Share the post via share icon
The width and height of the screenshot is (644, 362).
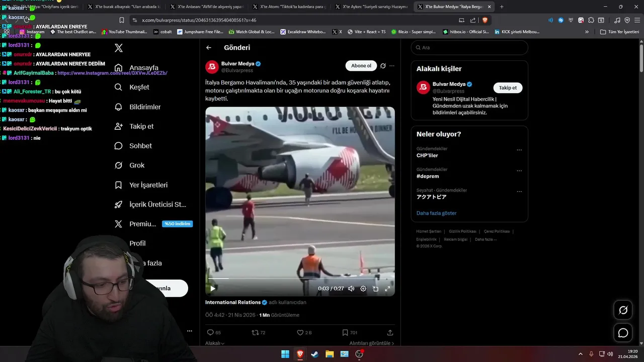[x=390, y=332]
